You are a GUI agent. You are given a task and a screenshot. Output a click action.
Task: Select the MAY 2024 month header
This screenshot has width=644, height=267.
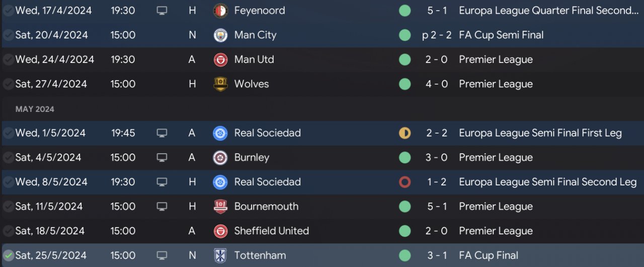coord(35,109)
